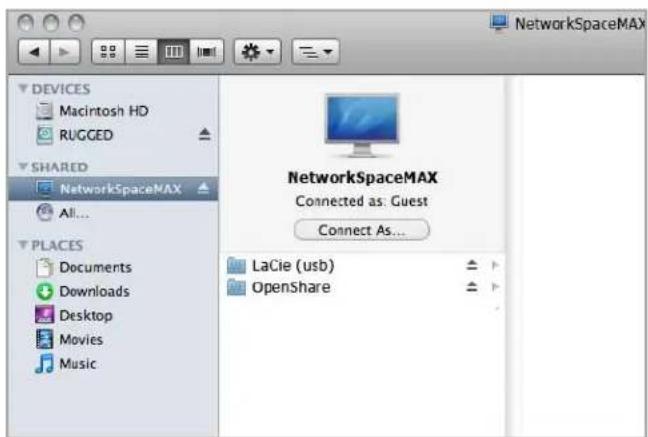Click the "Movies" label
Image resolution: width=648 pixels, height=437 pixels.
click(81, 339)
